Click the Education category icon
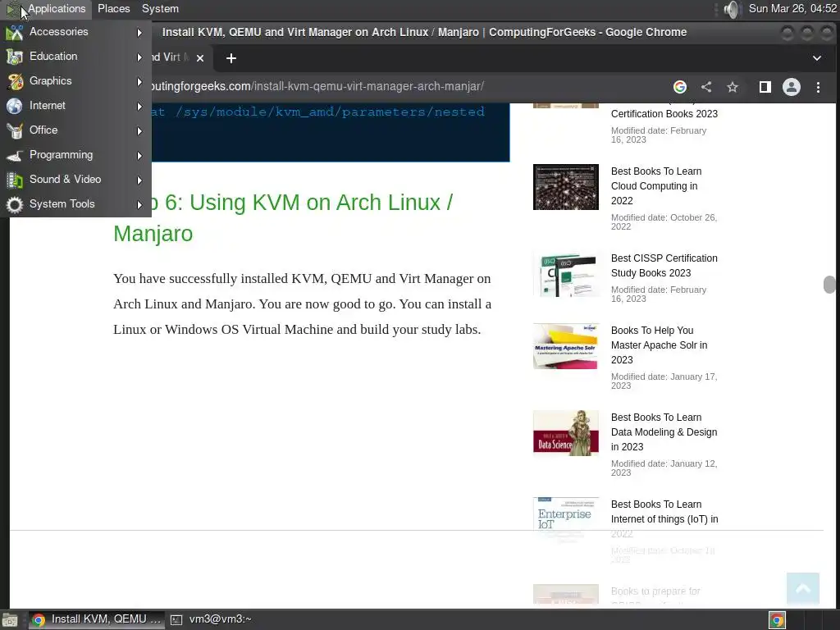Image resolution: width=840 pixels, height=630 pixels. click(15, 57)
